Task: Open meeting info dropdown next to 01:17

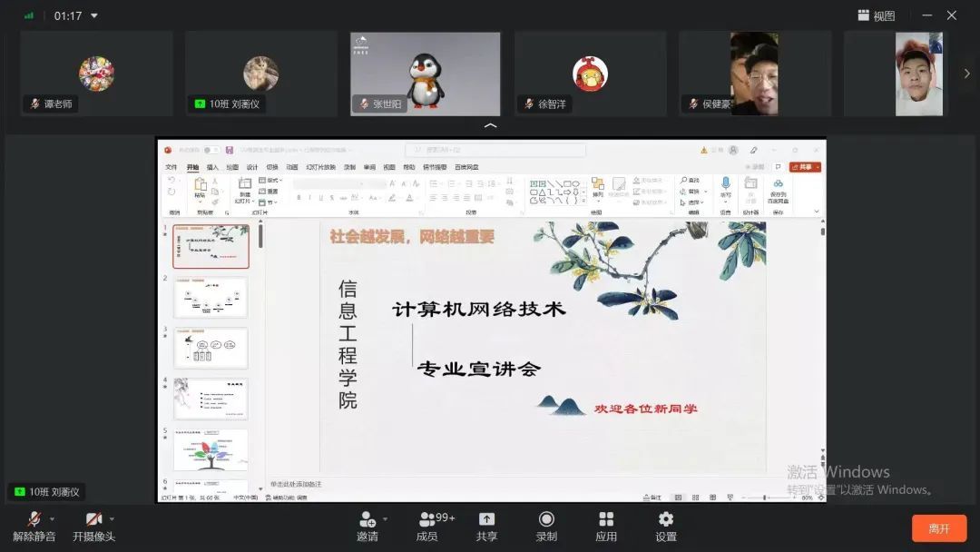Action: point(94,15)
